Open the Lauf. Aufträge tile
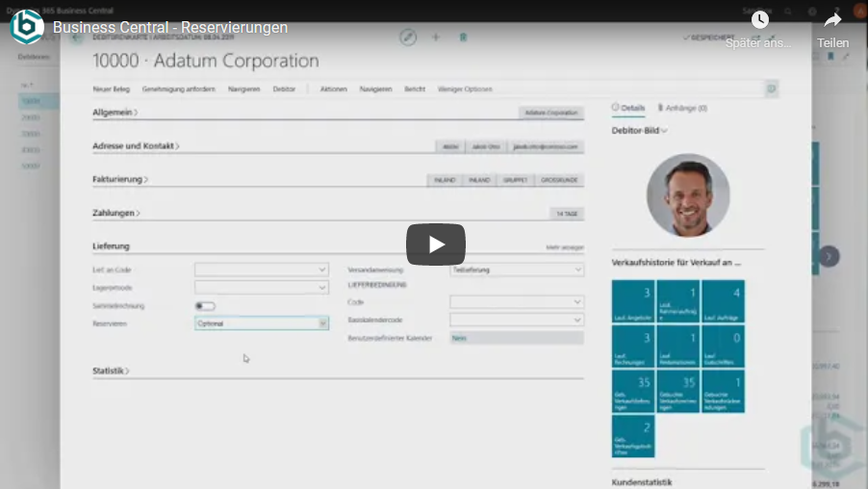The image size is (868, 489). 723,301
